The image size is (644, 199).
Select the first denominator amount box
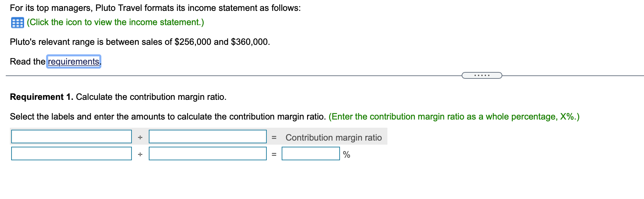coord(208,137)
